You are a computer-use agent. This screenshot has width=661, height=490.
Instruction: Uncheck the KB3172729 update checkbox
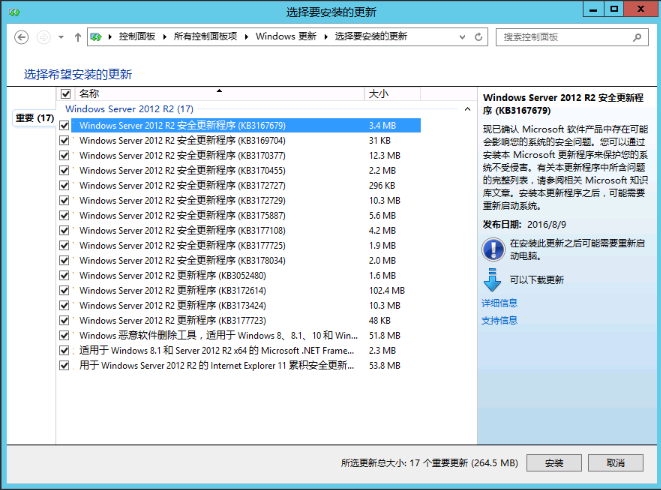coord(64,200)
